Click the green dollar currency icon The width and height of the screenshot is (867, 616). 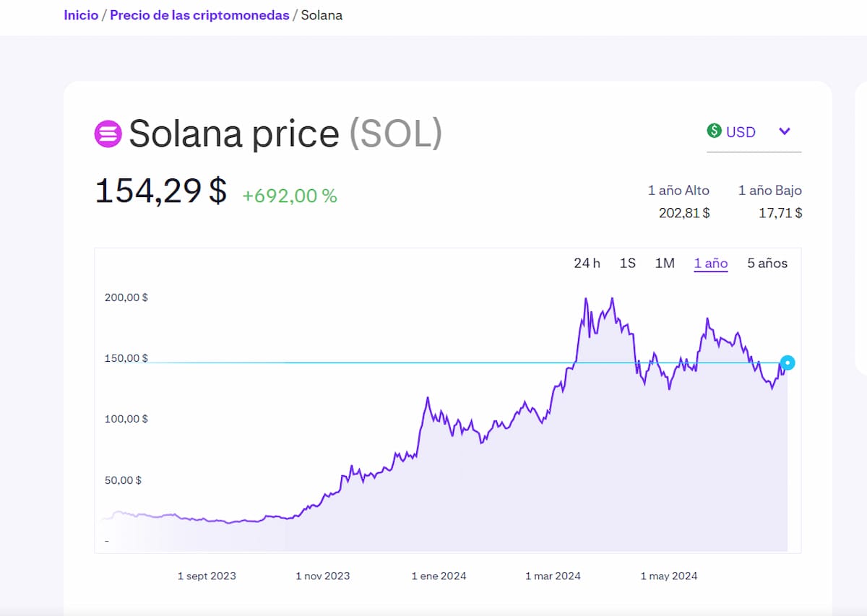tap(713, 131)
